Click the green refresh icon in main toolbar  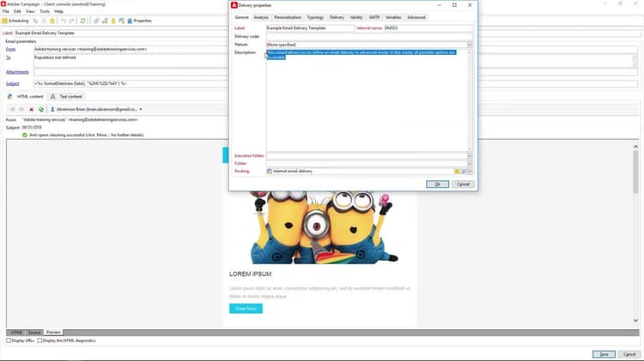pyautogui.click(x=83, y=21)
